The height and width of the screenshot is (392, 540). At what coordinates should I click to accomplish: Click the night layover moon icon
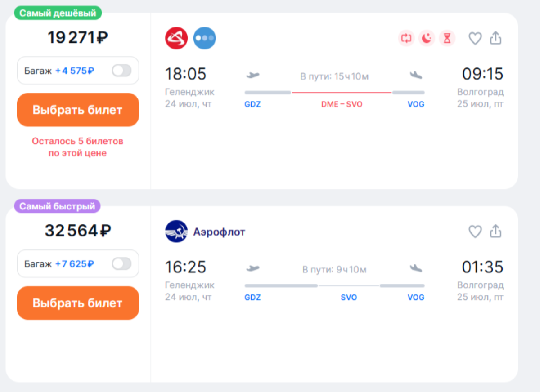click(x=427, y=38)
